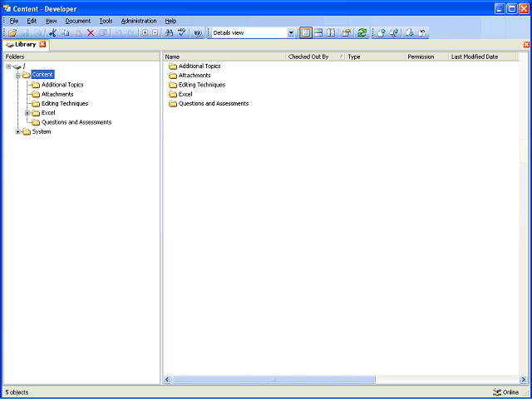Open the View menu
Screen dimensions: 532x399
click(x=51, y=21)
